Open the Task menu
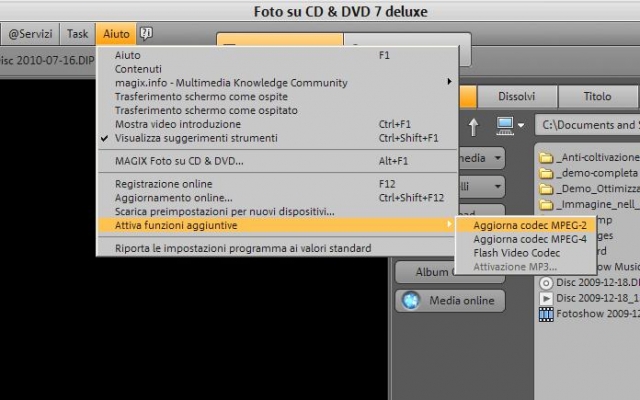Image resolution: width=640 pixels, height=400 pixels. (x=78, y=33)
